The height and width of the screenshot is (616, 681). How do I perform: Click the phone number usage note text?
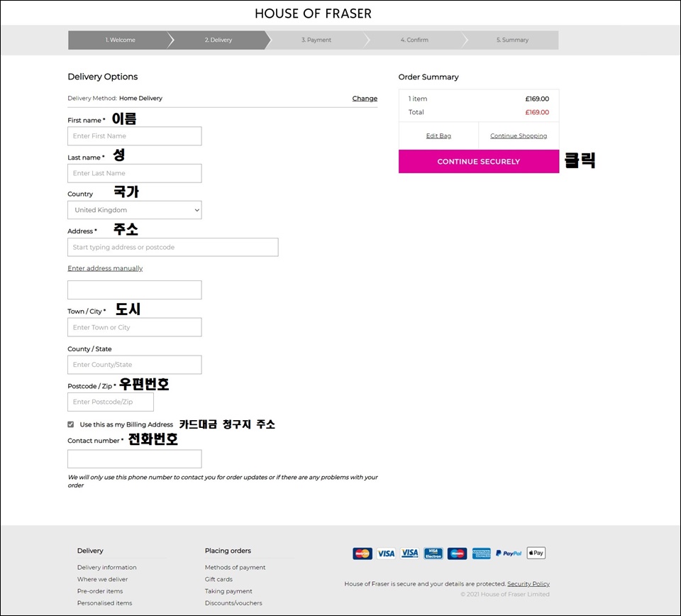click(x=223, y=481)
